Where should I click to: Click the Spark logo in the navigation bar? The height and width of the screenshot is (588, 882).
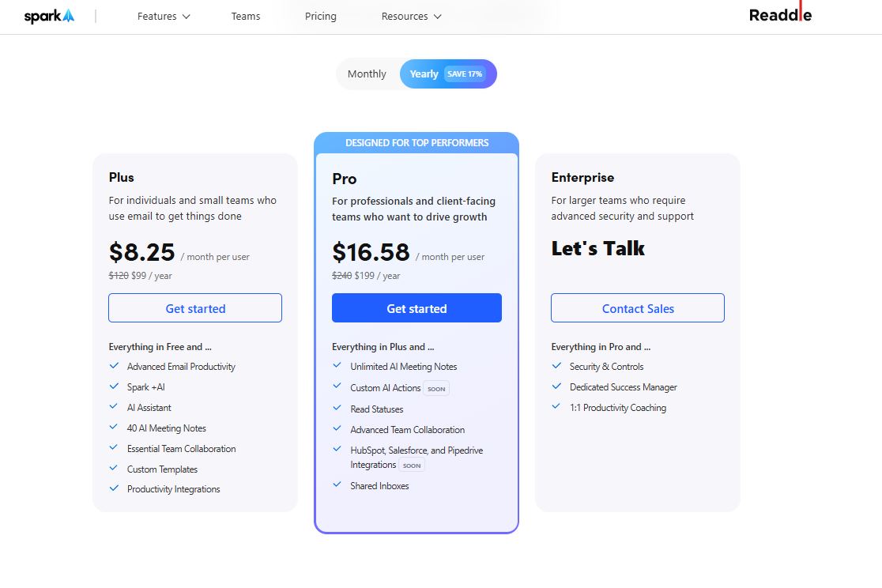tap(48, 14)
